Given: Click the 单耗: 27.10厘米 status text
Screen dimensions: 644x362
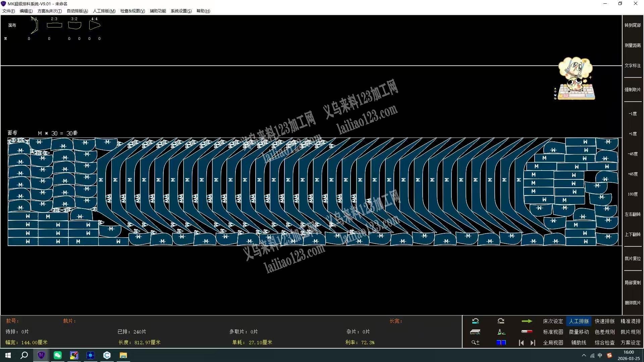Looking at the screenshot, I should click(x=252, y=343).
